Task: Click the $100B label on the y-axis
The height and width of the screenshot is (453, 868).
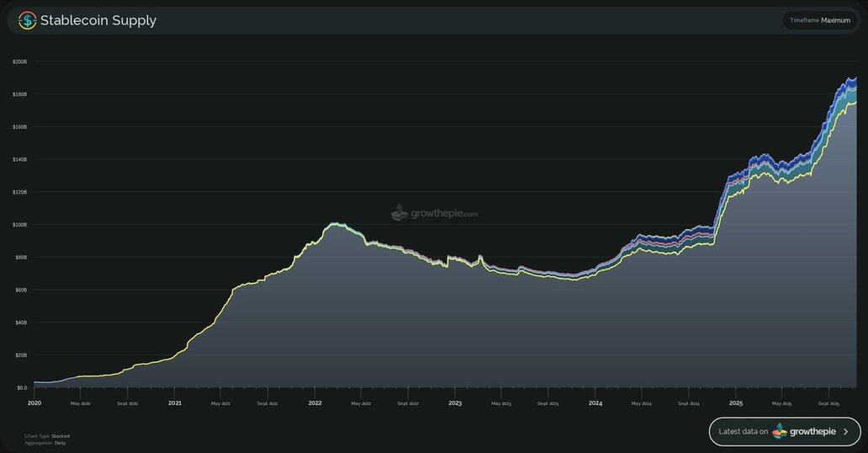Action: (19, 225)
